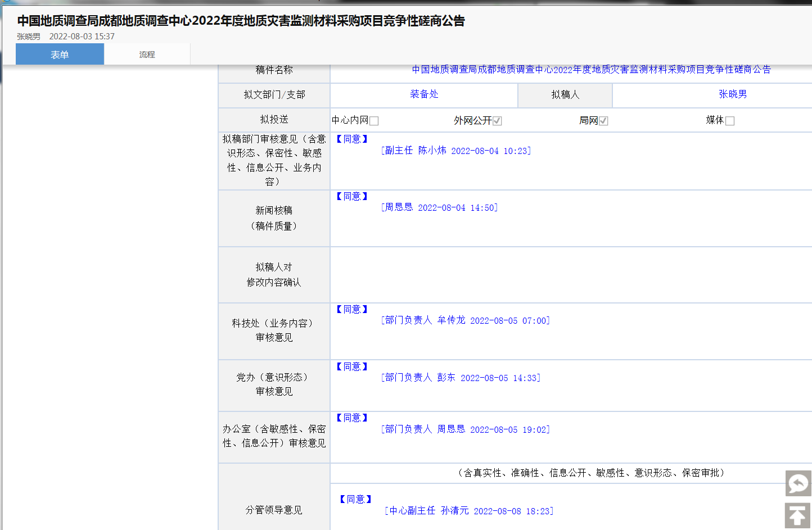Open the 流程 tab
Screen dimensions: 812x530
coord(147,55)
